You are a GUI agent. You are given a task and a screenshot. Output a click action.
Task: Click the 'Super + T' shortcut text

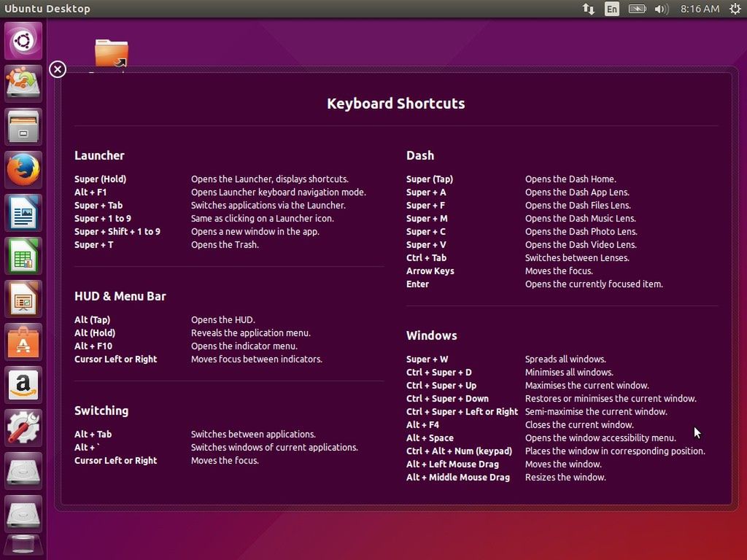pos(94,245)
